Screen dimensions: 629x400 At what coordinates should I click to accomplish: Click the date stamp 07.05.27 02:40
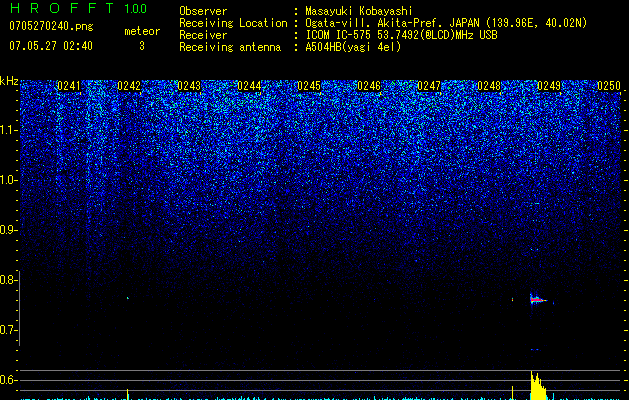click(x=51, y=46)
